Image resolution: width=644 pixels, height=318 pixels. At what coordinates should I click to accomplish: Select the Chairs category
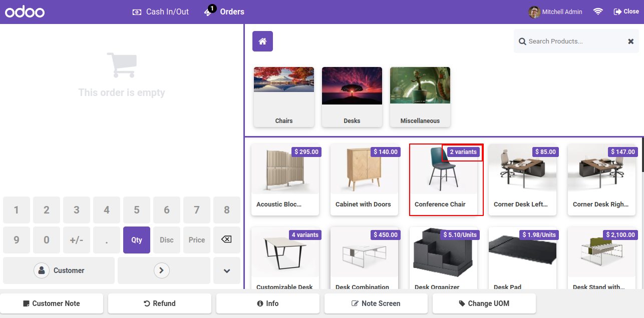pos(284,97)
